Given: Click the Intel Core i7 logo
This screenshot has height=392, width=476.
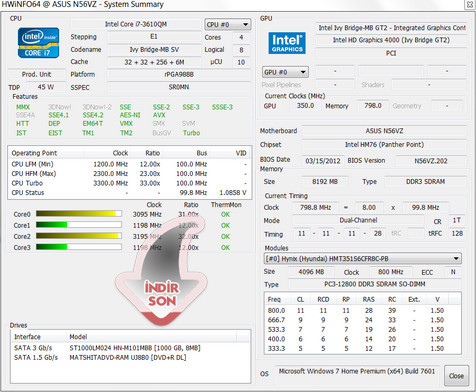Looking at the screenshot, I should pyautogui.click(x=38, y=43).
